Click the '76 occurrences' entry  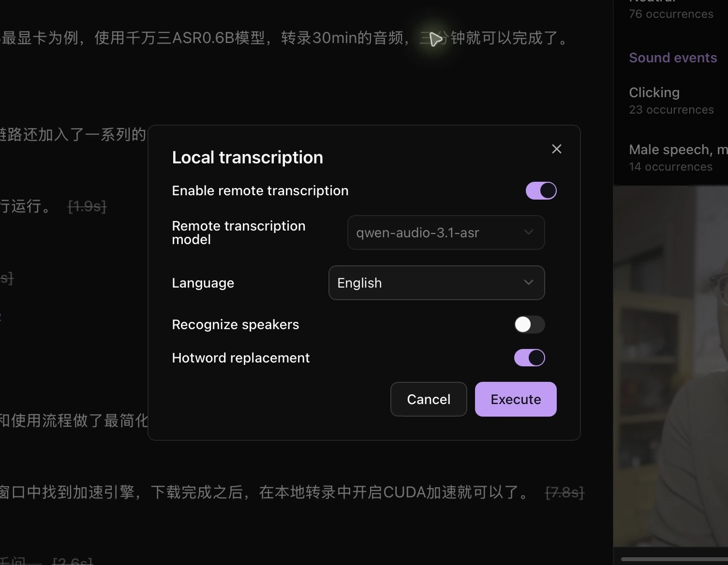(x=671, y=14)
